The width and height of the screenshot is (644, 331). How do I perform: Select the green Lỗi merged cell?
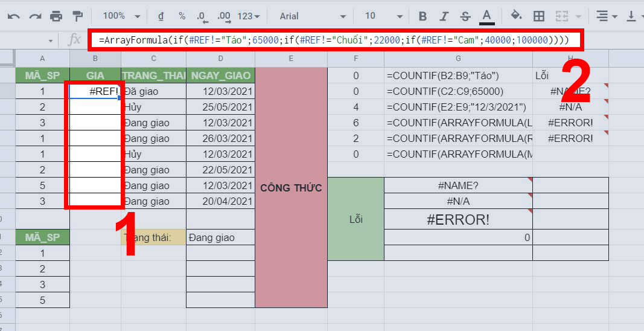[355, 219]
